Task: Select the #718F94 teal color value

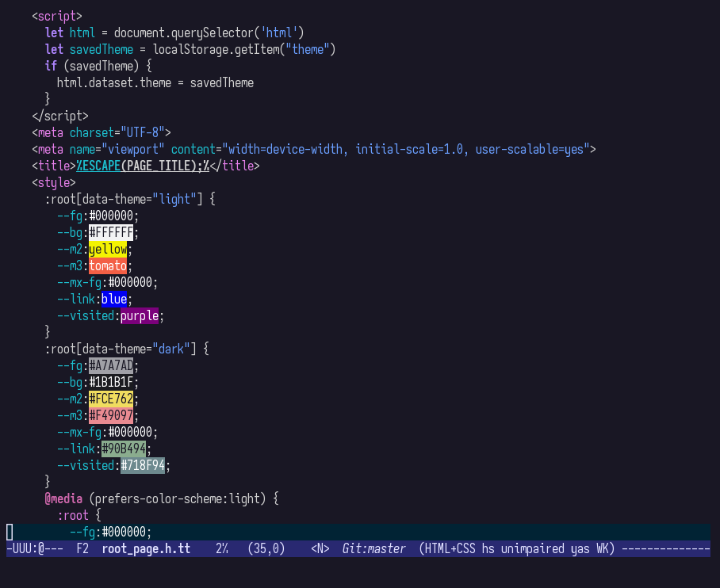Action: [x=143, y=465]
